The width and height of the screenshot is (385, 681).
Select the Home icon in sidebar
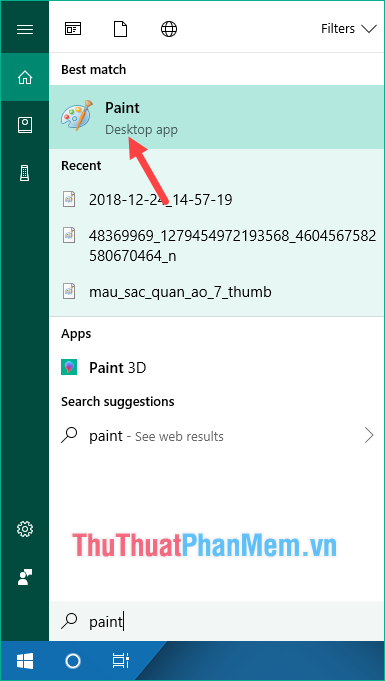[25, 78]
